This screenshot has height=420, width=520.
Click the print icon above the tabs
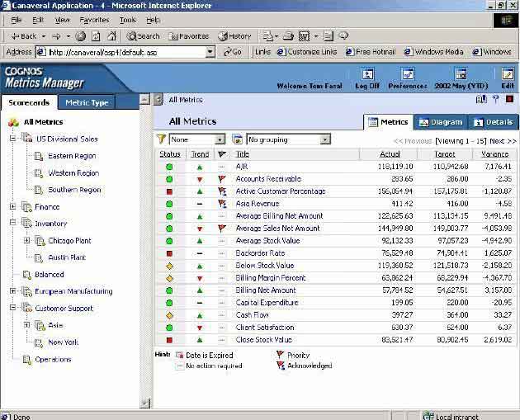coord(481,100)
